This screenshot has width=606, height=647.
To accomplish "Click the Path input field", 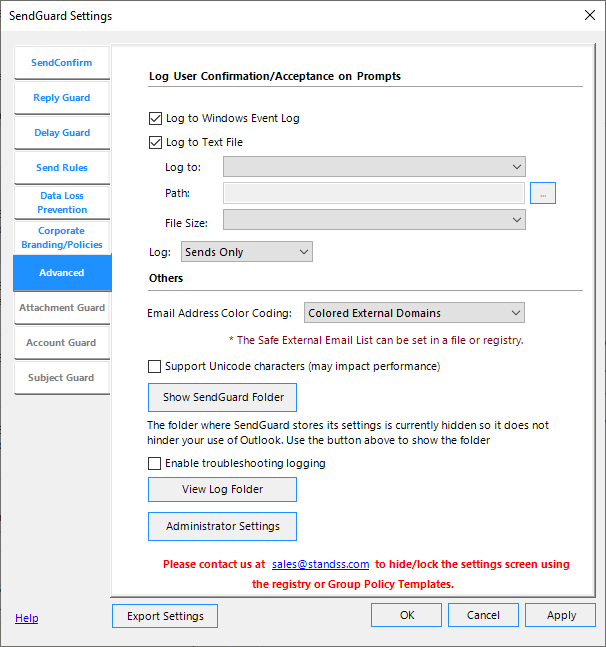I will pos(374,193).
